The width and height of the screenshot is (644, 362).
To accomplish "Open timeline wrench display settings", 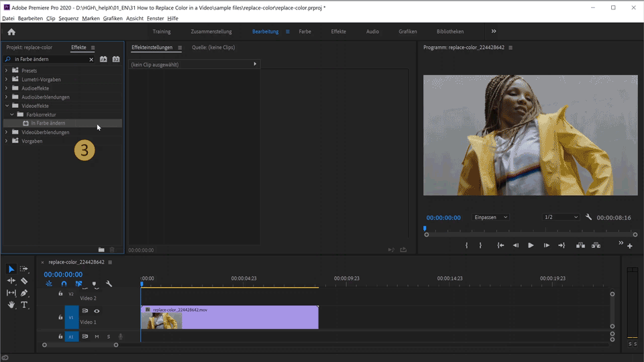I will point(109,284).
